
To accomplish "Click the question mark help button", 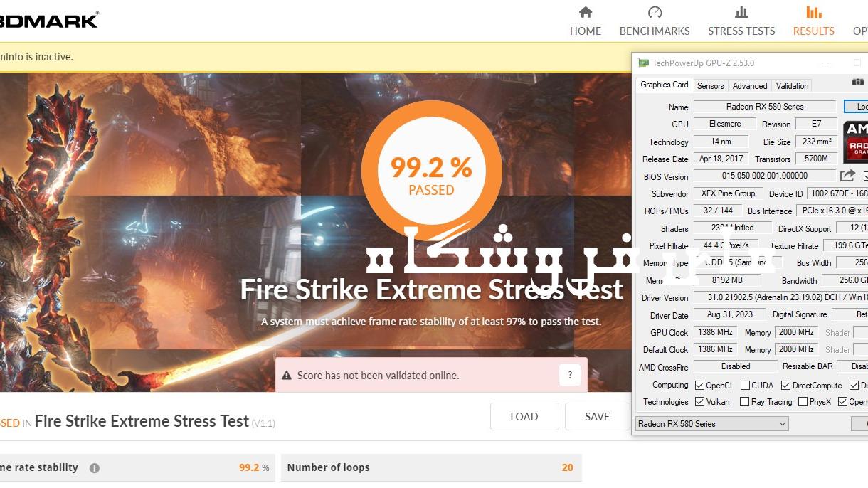I will click(x=570, y=375).
